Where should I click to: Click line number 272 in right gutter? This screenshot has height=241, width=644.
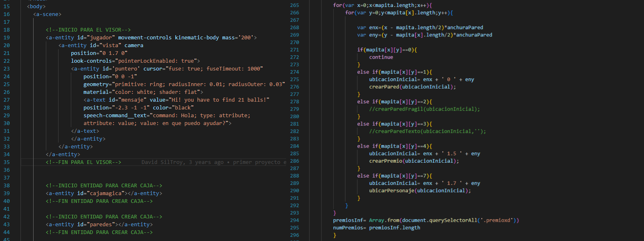click(x=294, y=57)
